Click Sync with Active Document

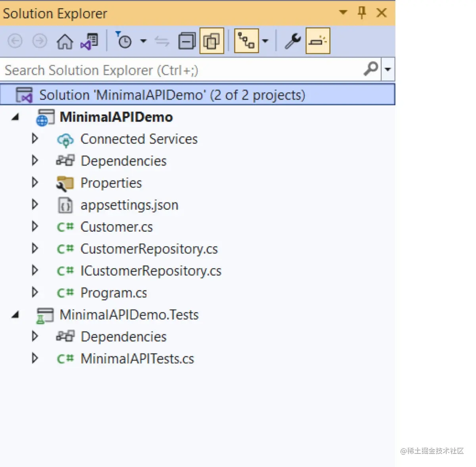[162, 41]
